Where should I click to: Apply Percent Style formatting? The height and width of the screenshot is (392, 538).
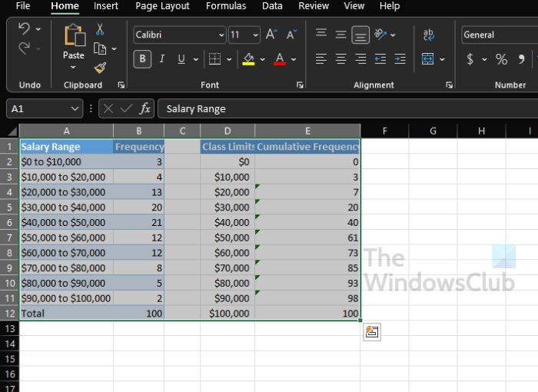(x=501, y=59)
